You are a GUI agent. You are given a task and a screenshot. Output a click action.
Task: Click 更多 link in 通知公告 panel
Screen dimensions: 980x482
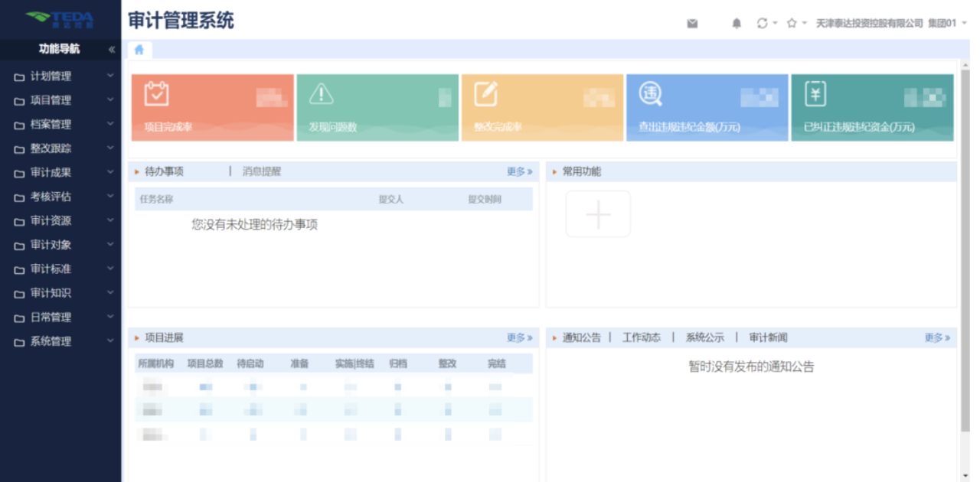pos(936,337)
